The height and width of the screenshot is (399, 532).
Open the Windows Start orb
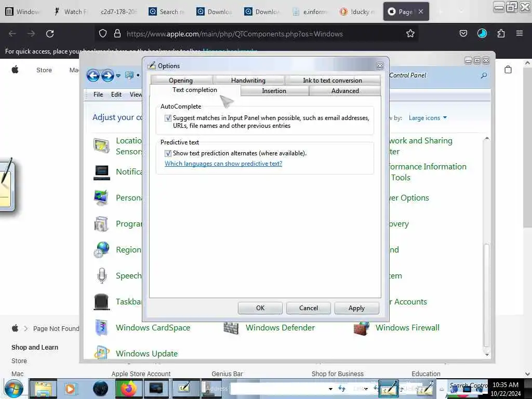(x=14, y=389)
